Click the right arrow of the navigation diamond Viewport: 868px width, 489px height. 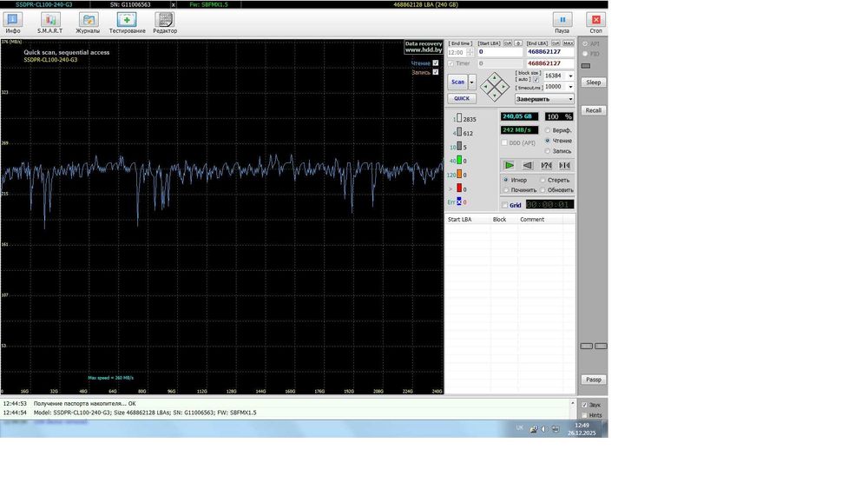point(503,86)
